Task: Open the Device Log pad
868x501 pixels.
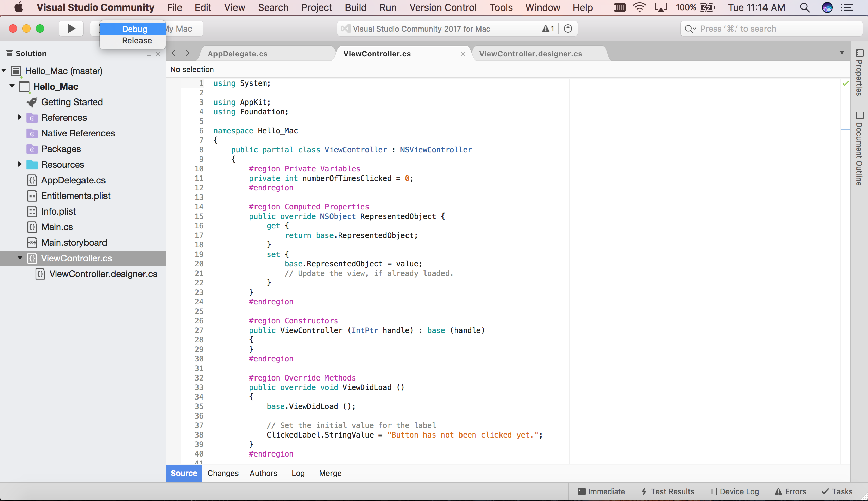Action: tap(734, 491)
